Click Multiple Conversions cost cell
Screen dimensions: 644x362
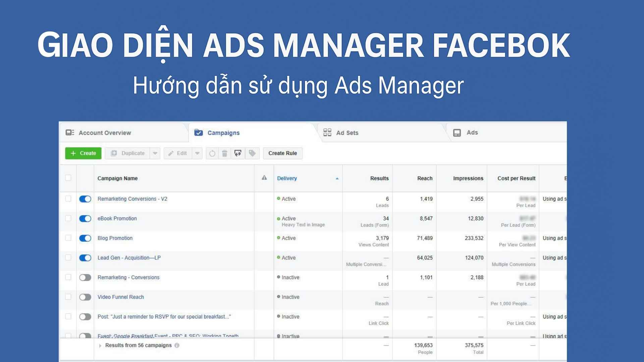tap(513, 261)
